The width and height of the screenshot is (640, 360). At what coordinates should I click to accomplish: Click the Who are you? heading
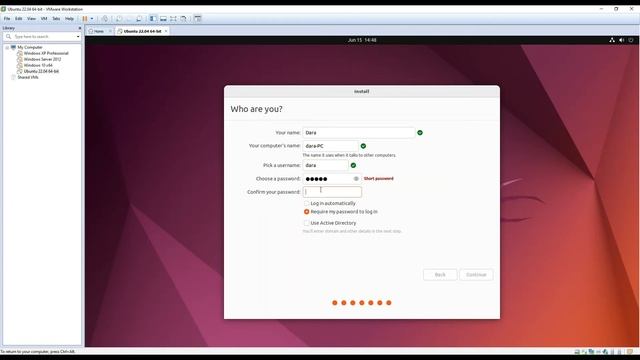256,109
